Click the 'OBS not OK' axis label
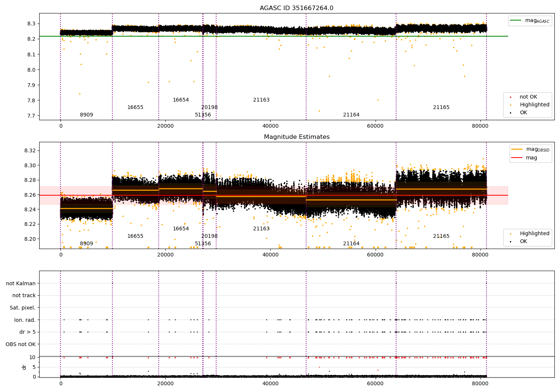 21,344
